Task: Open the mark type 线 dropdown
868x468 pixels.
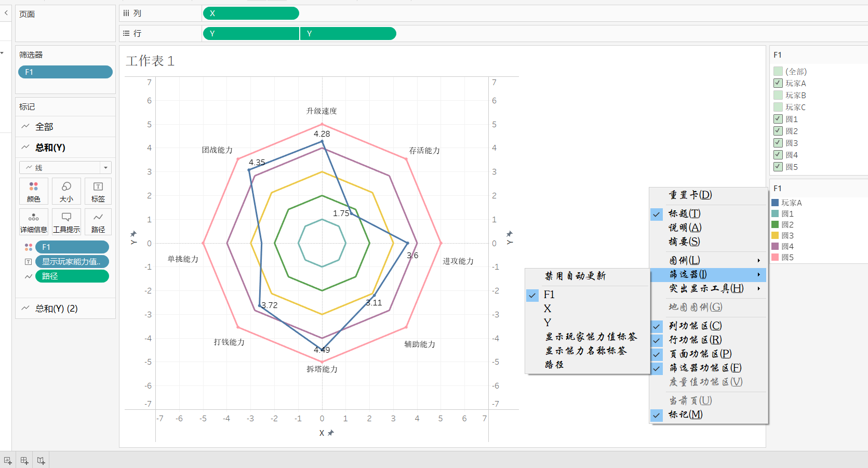Action: (x=65, y=167)
